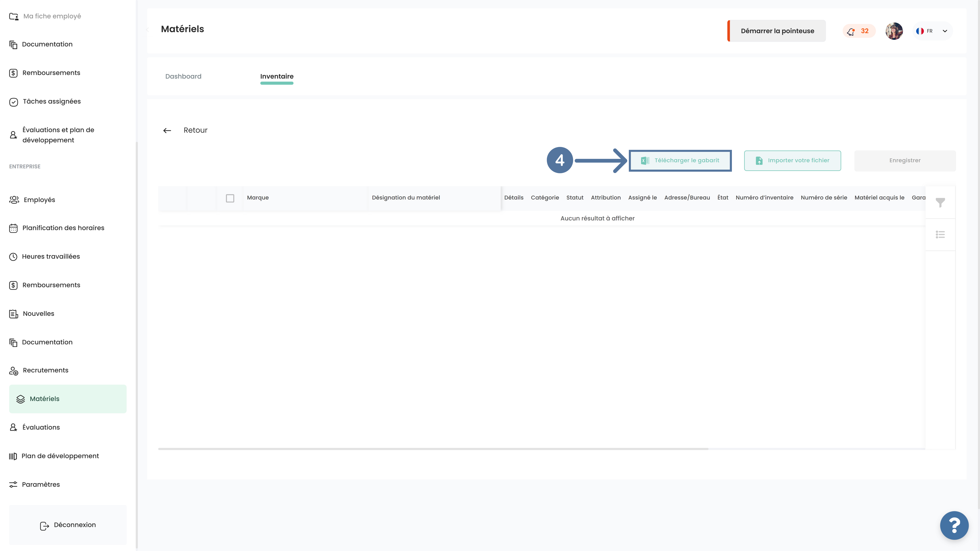The height and width of the screenshot is (551, 980).
Task: Click the Assigné le column header
Action: click(642, 198)
